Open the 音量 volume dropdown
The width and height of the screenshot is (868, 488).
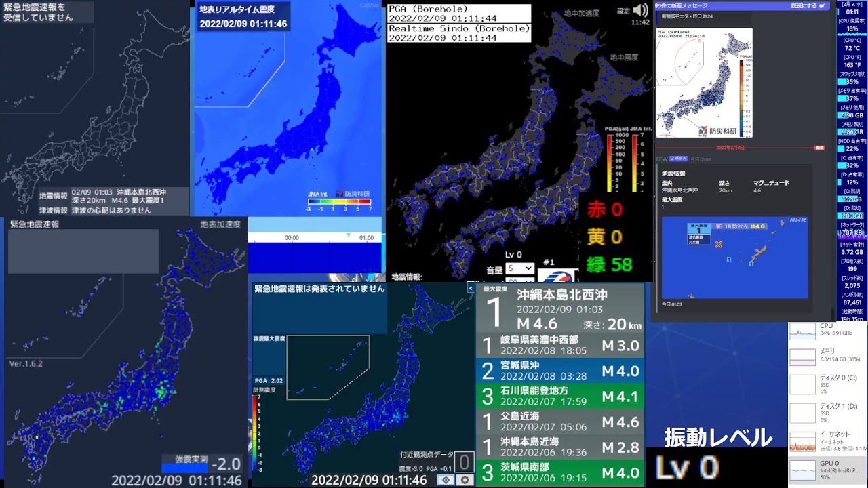(519, 269)
